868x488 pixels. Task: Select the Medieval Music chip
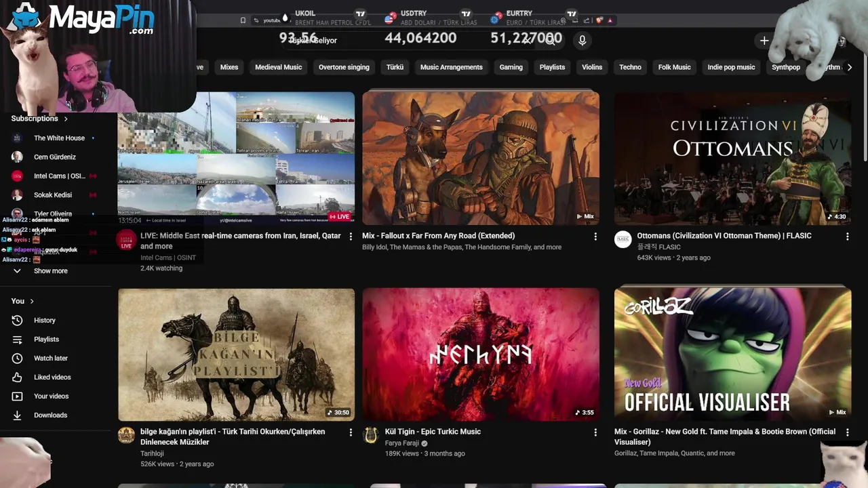[278, 67]
